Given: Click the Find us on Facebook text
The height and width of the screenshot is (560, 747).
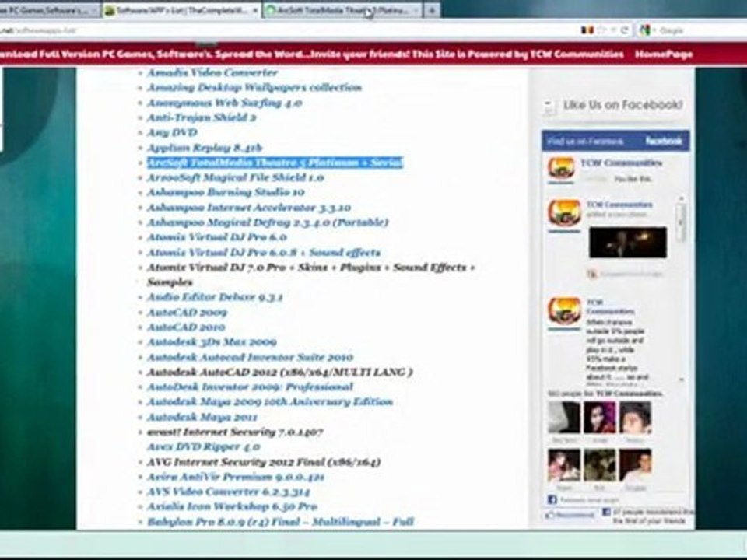Looking at the screenshot, I should pyautogui.click(x=585, y=142).
